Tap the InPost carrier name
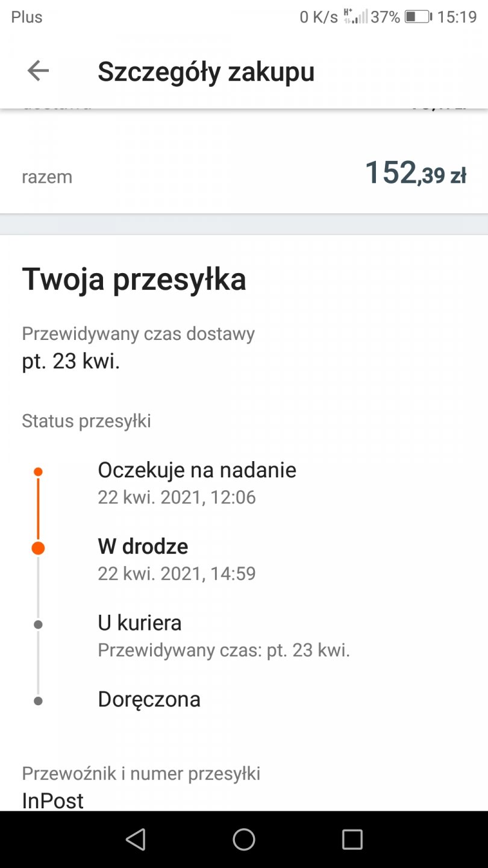The width and height of the screenshot is (488, 868). click(53, 800)
